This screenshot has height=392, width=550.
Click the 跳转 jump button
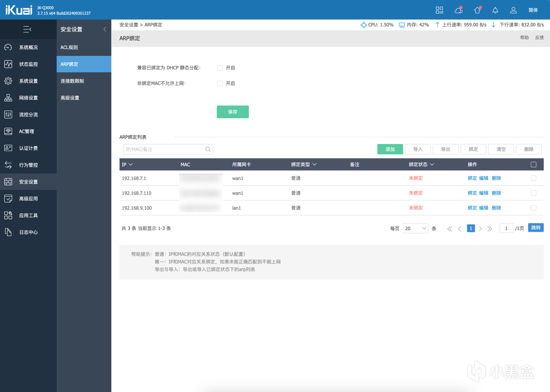coord(536,228)
